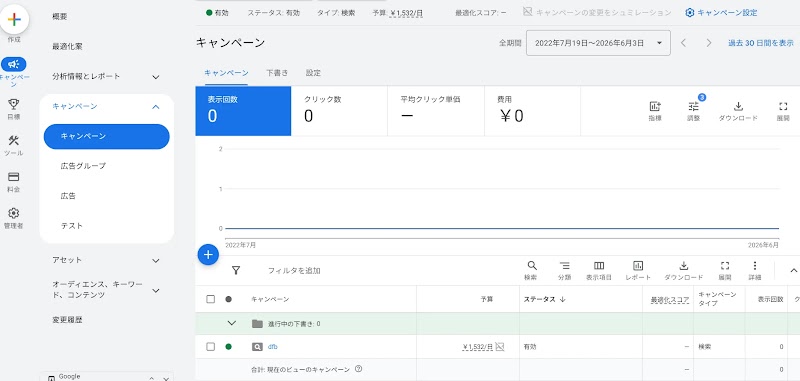Click the chart 展開 expand icon
Viewport: 800px width, 381px height.
click(783, 107)
